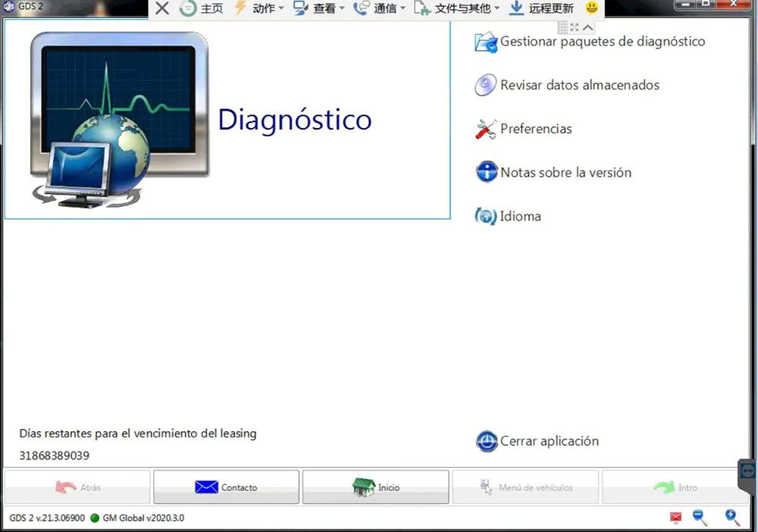Zoom in using the plus magnifier icon
758x532 pixels.
(732, 518)
